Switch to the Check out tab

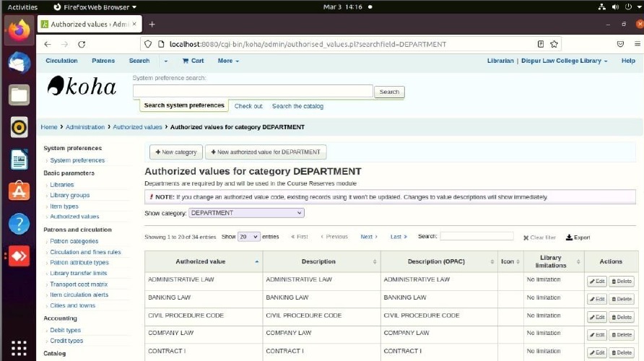(248, 106)
